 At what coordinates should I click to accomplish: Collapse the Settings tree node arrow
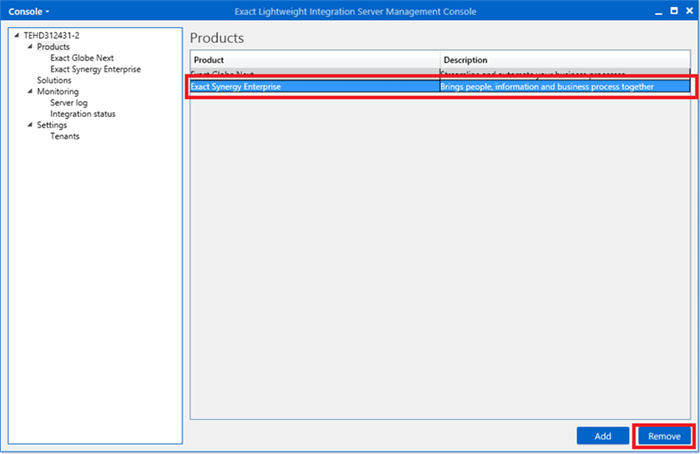pyautogui.click(x=30, y=125)
